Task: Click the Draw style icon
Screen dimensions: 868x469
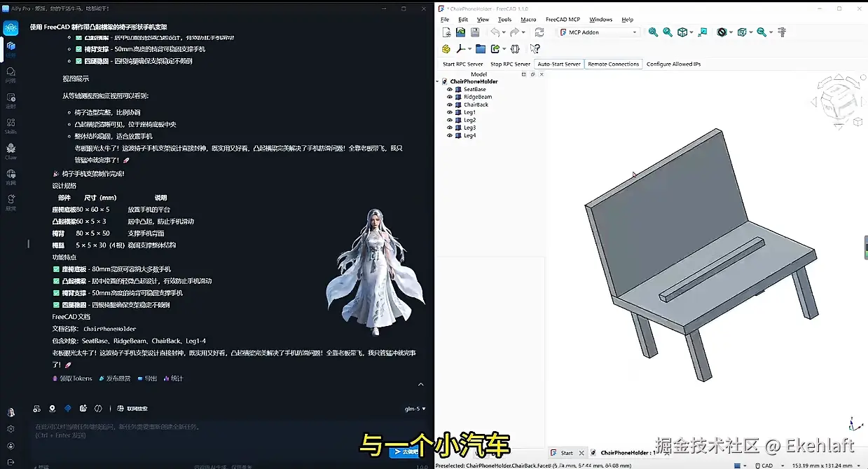Action: tap(722, 32)
